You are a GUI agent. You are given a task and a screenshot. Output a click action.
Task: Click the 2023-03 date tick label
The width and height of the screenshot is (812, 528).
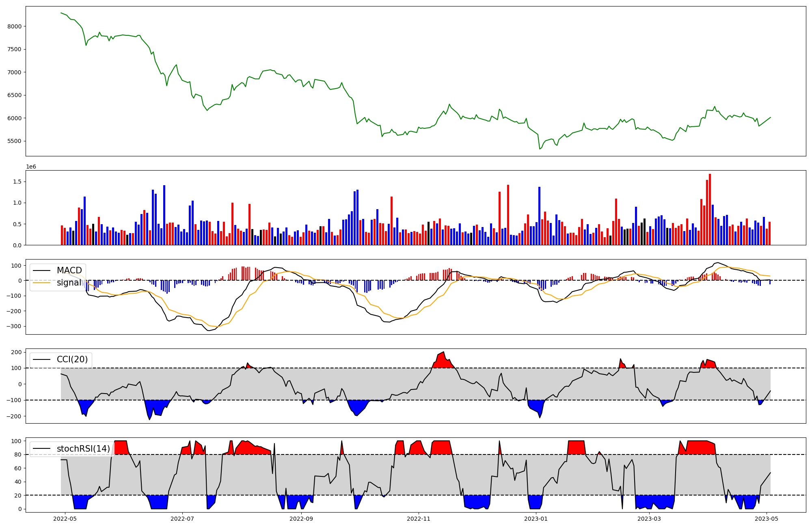(649, 519)
